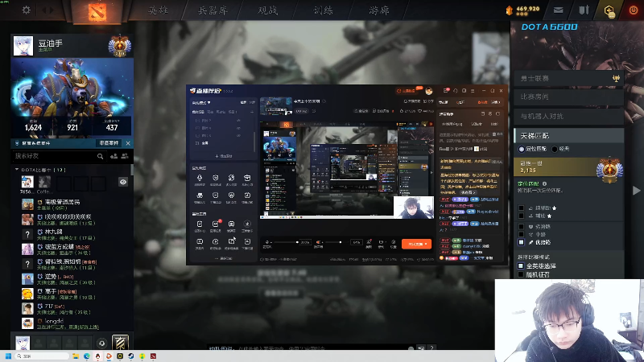The height and width of the screenshot is (362, 644).
Task: Click the friend groups icon right of add-friend
Action: coord(125,156)
